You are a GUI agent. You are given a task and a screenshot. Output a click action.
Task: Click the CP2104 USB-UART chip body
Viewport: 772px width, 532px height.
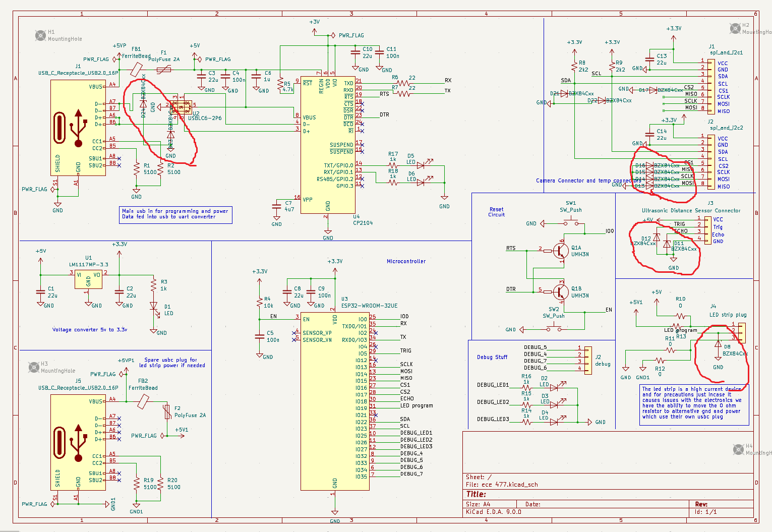[328, 146]
